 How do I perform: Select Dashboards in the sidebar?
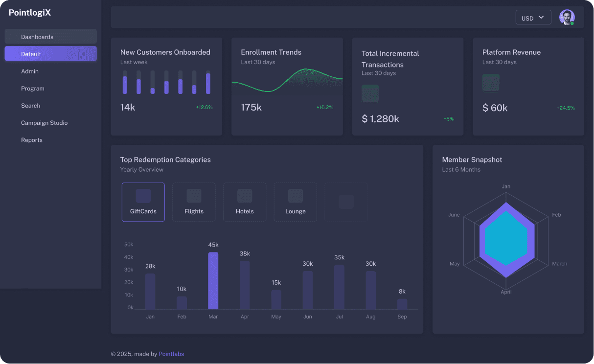click(51, 37)
